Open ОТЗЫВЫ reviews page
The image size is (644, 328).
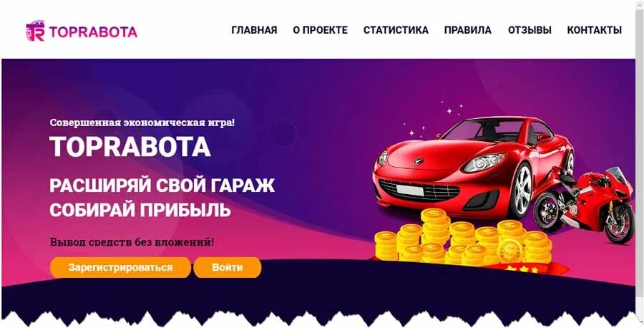click(x=530, y=30)
